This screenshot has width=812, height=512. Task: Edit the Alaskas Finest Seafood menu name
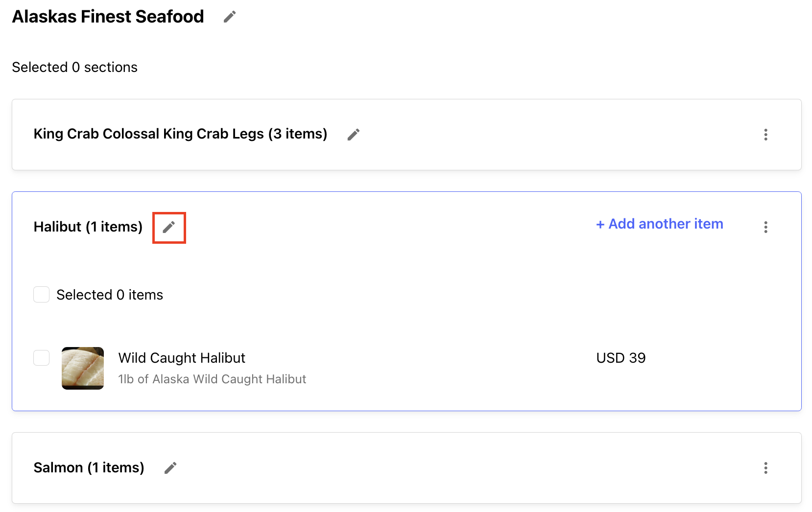click(230, 17)
